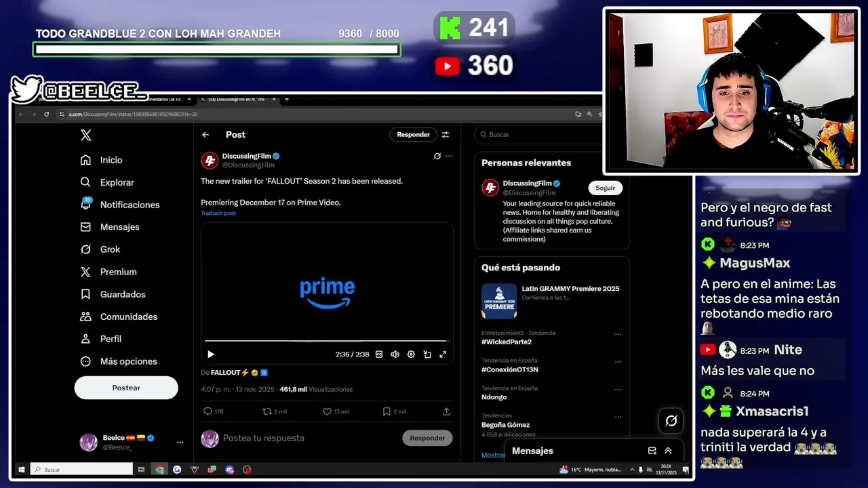Open Task View on the taskbar
This screenshot has width=868, height=488.
point(141,469)
